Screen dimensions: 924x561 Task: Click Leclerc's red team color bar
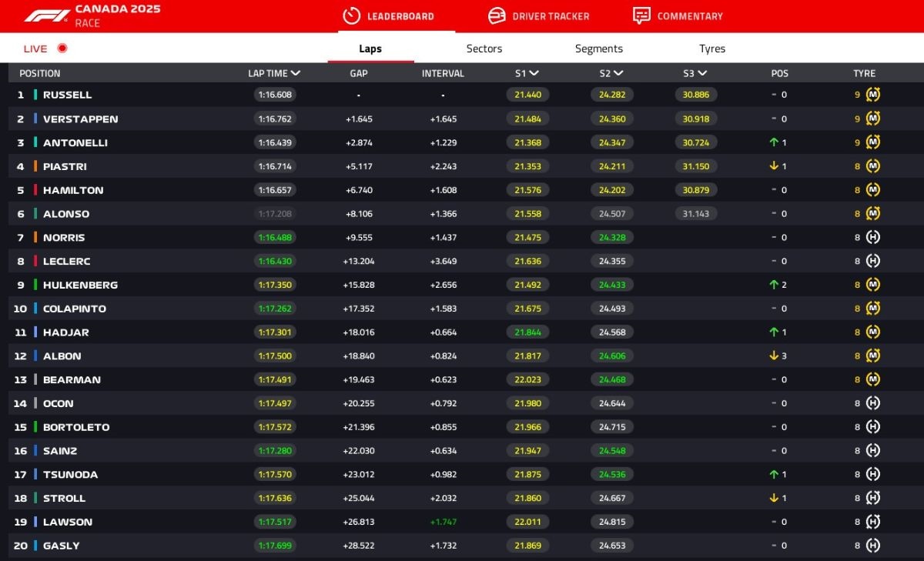[35, 261]
